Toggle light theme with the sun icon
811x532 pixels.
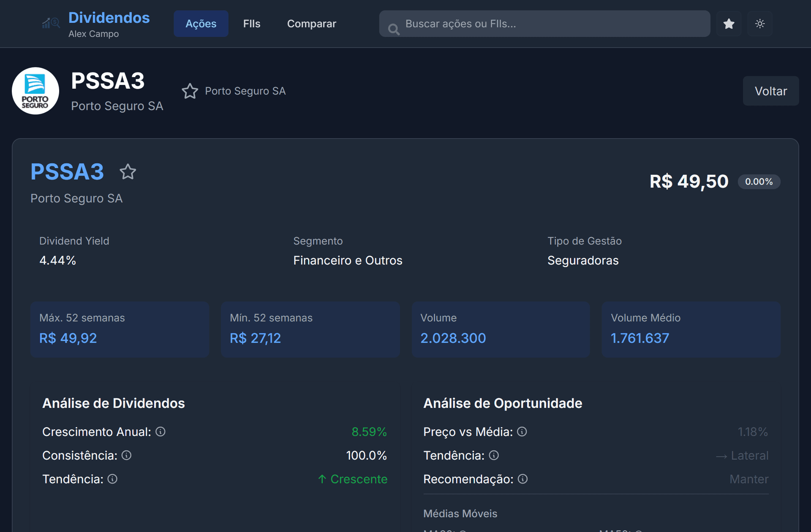coord(760,24)
